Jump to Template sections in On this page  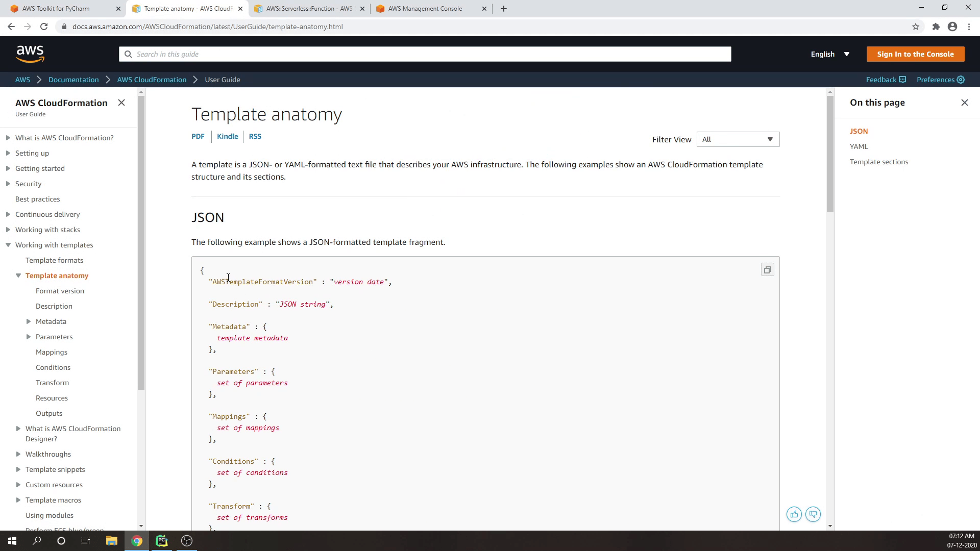coord(879,162)
